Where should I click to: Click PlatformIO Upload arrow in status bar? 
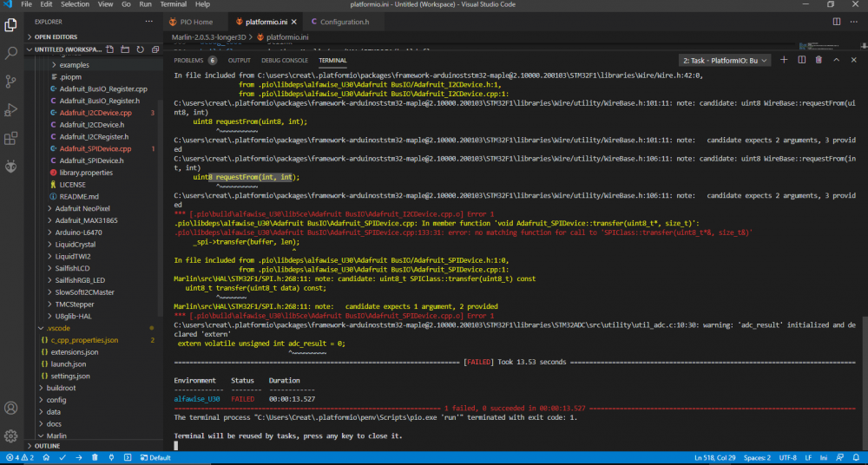coord(79,458)
